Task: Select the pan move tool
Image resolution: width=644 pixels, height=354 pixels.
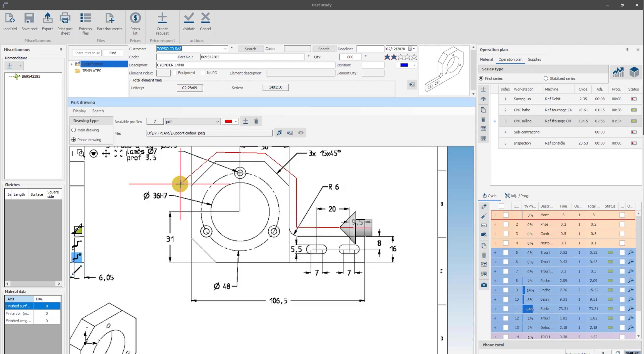Action: [106, 153]
